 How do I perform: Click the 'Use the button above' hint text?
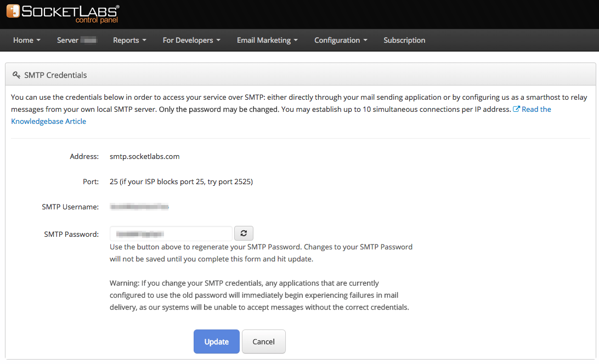[x=261, y=253]
